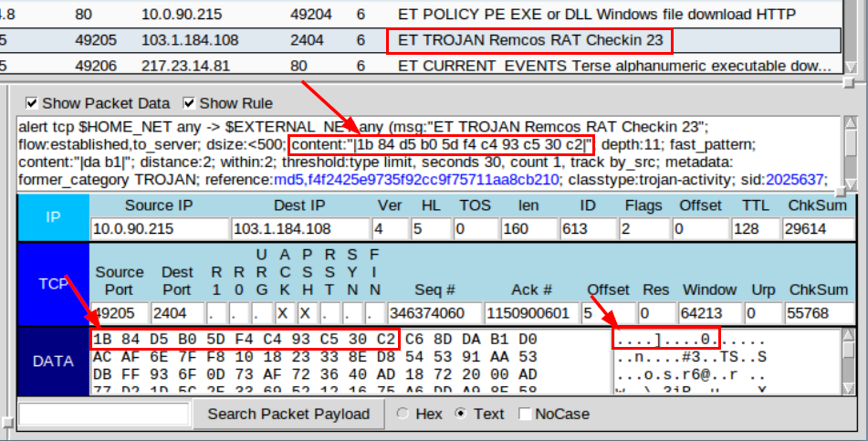Viewport: 868px width, 441px height.
Task: Click the TCP section label
Action: pos(53,284)
